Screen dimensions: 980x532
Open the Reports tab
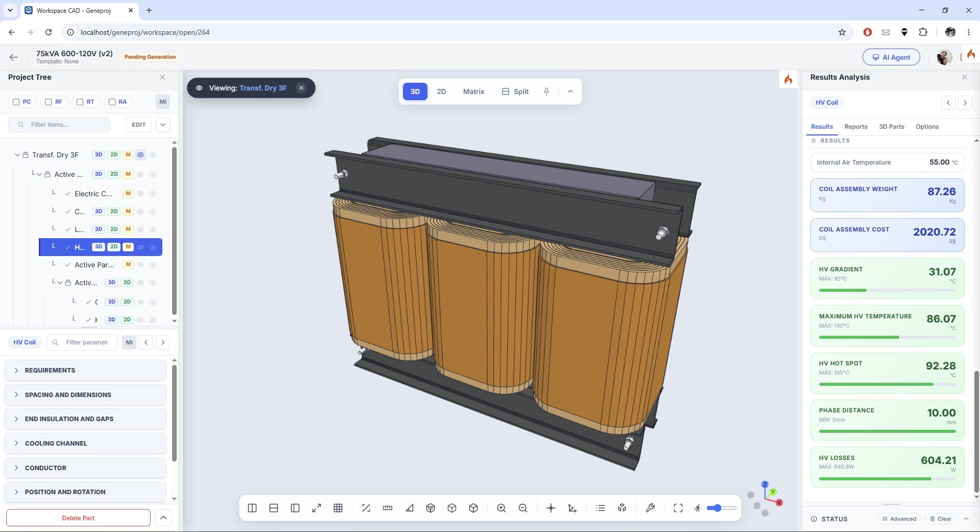pos(856,127)
